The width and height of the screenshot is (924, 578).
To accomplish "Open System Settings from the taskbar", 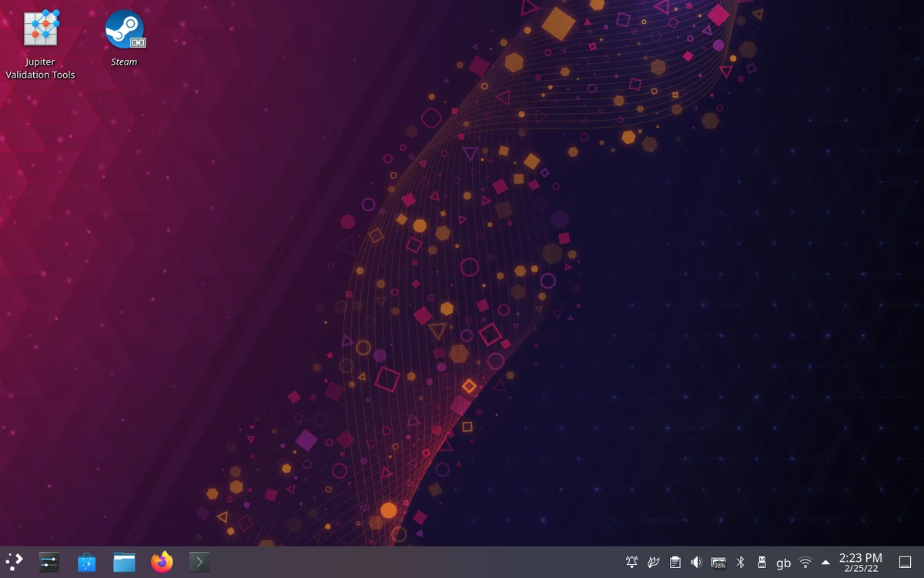I will [48, 562].
